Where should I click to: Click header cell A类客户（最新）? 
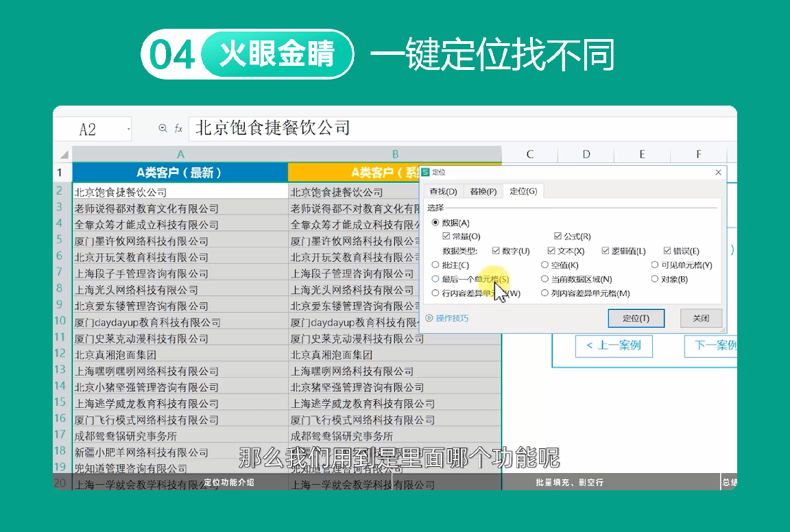pyautogui.click(x=180, y=173)
